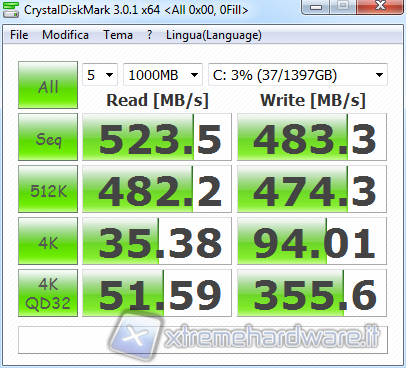Click the CrystalDiskMark app icon in title bar
The width and height of the screenshot is (406, 368).
(x=11, y=9)
